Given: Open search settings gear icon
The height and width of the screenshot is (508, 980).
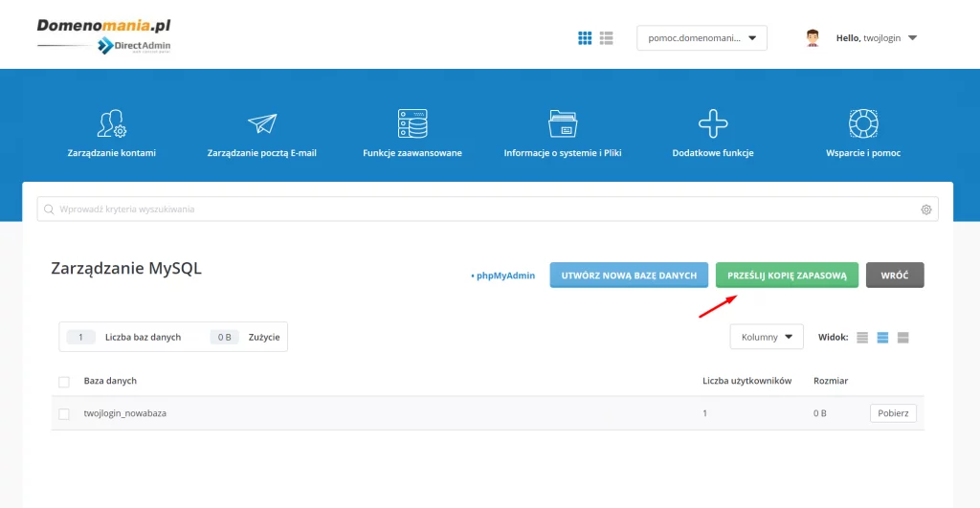Looking at the screenshot, I should pyautogui.click(x=926, y=210).
